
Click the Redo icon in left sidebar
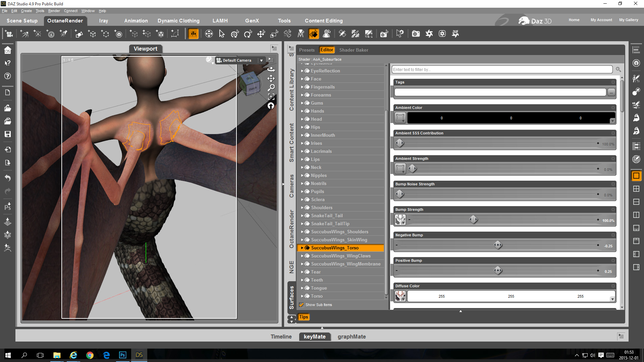[7, 191]
